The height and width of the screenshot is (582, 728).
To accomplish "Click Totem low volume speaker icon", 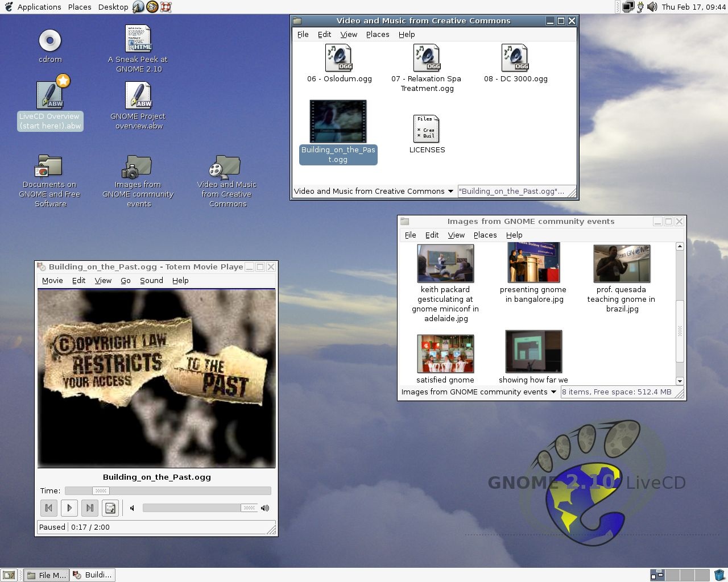I will coord(132,508).
